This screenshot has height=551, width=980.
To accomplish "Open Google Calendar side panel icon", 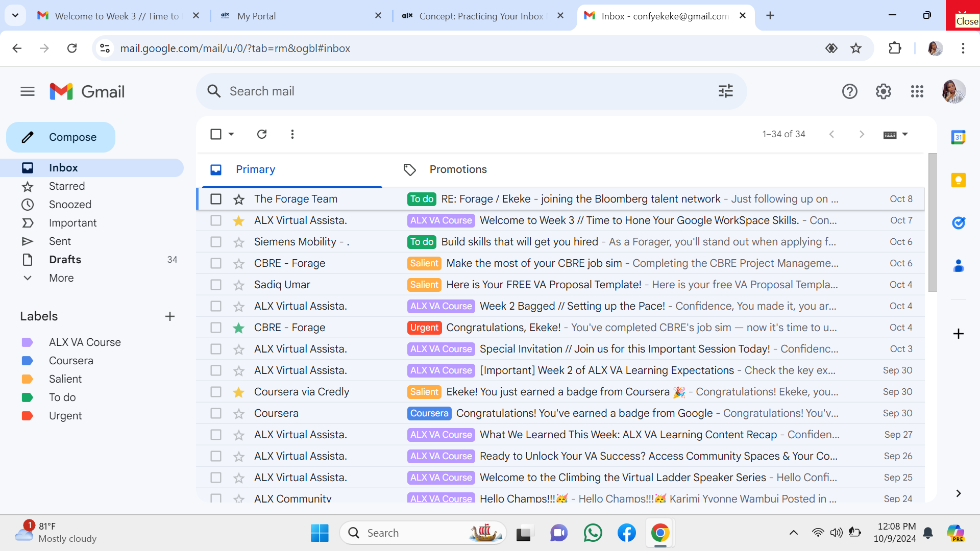I will [958, 137].
